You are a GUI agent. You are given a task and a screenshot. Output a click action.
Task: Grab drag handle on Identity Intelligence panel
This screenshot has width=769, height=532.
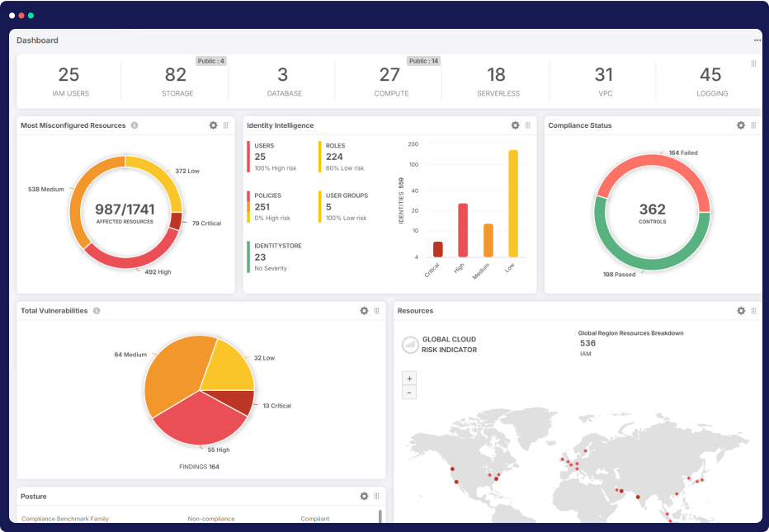(x=527, y=125)
